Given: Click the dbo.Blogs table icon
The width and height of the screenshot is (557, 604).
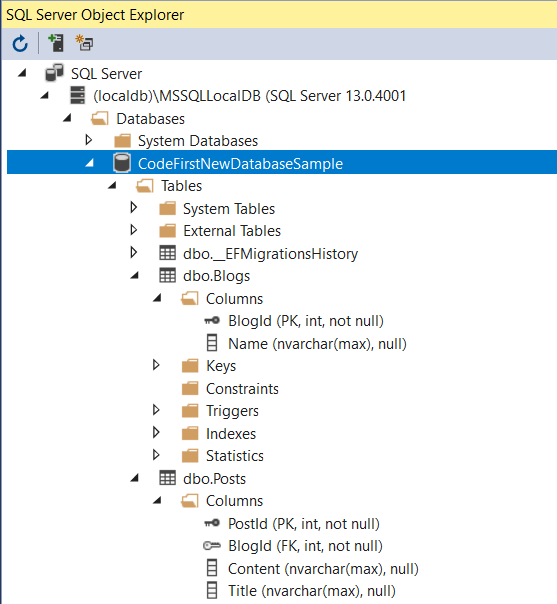Looking at the screenshot, I should point(168,275).
